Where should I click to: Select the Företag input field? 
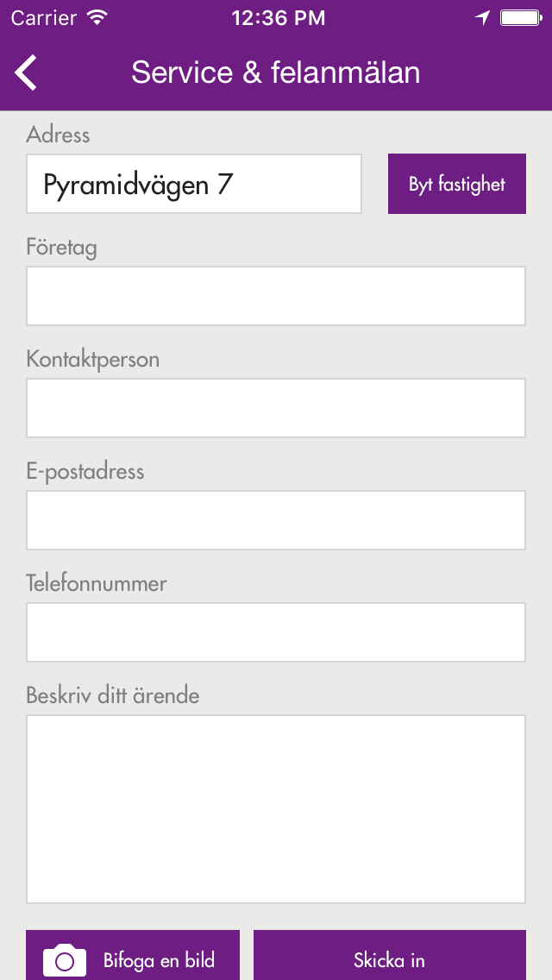click(x=276, y=296)
